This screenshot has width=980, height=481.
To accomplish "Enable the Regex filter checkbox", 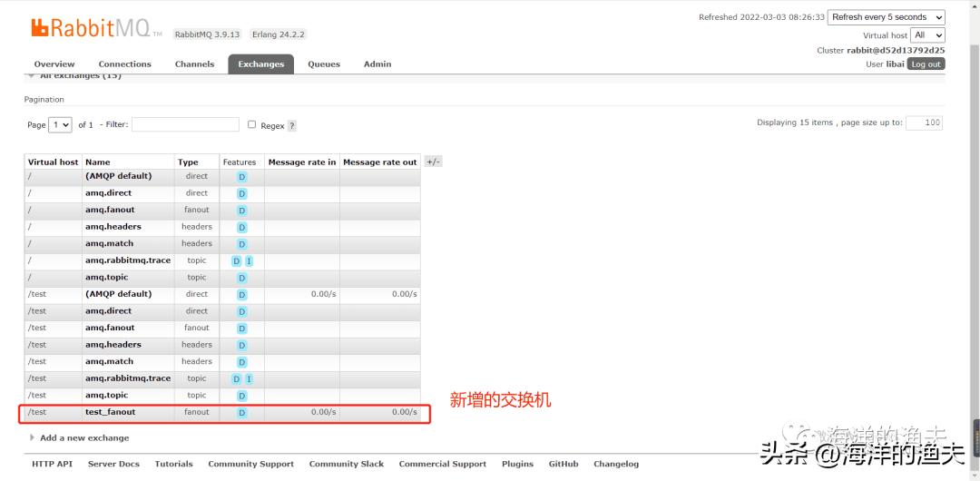I will pyautogui.click(x=252, y=124).
